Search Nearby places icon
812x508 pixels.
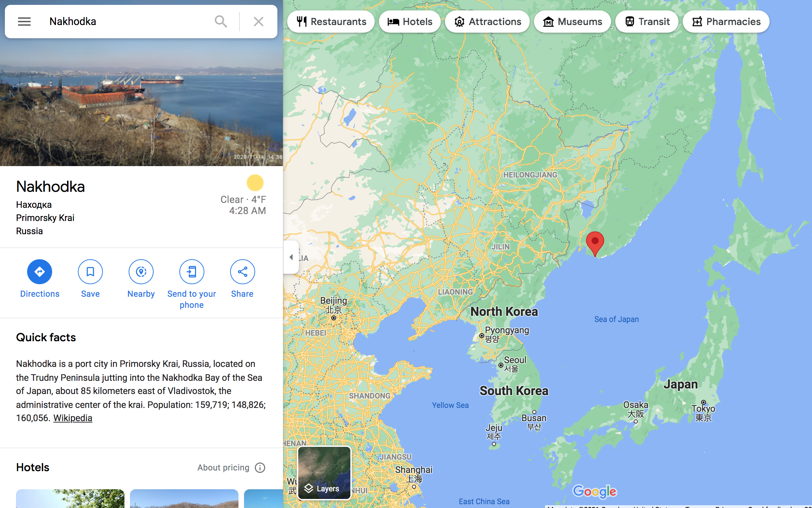(141, 272)
